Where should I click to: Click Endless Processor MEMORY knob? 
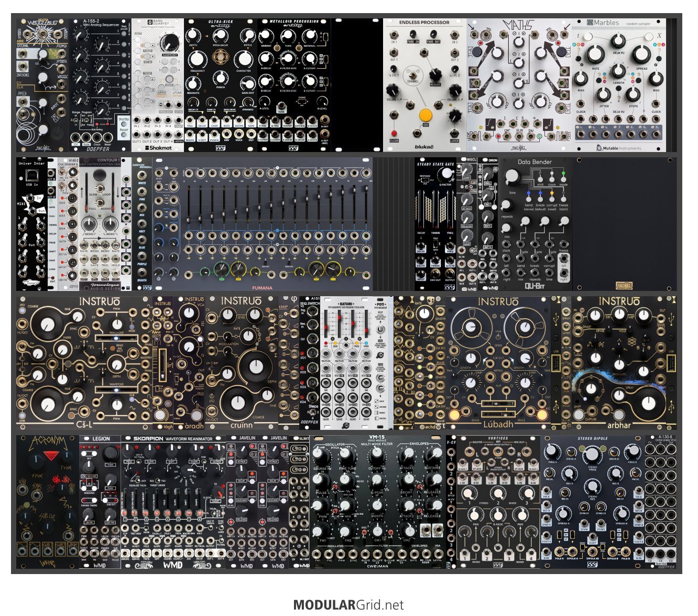click(435, 75)
